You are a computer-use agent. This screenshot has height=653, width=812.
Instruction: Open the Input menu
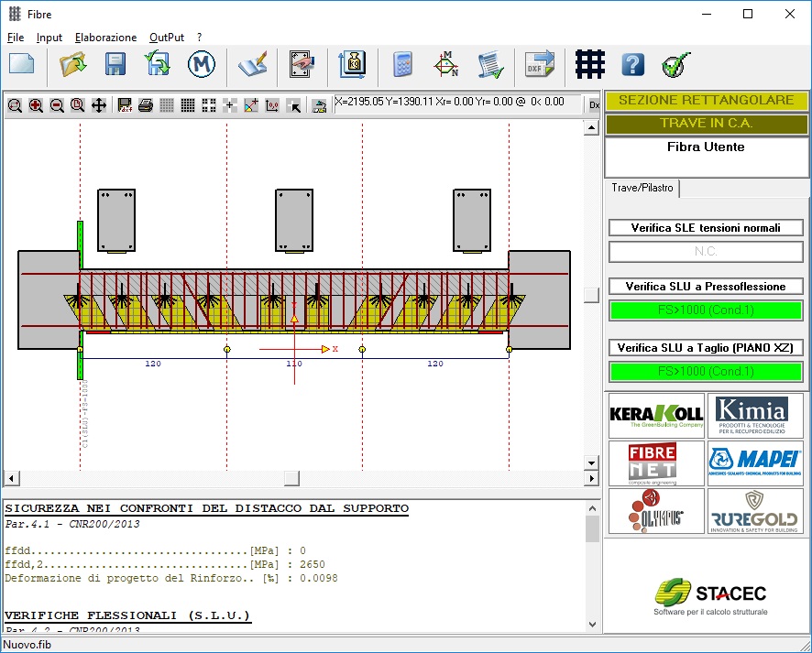tap(49, 38)
